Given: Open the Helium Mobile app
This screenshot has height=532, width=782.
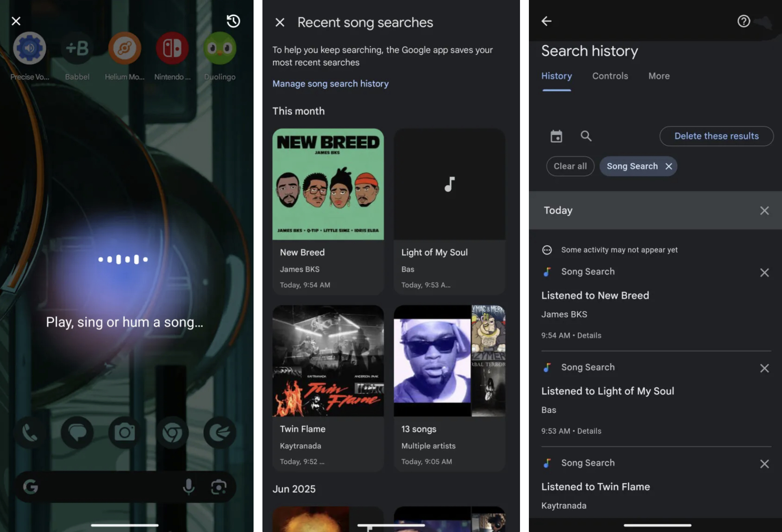Looking at the screenshot, I should pos(125,48).
